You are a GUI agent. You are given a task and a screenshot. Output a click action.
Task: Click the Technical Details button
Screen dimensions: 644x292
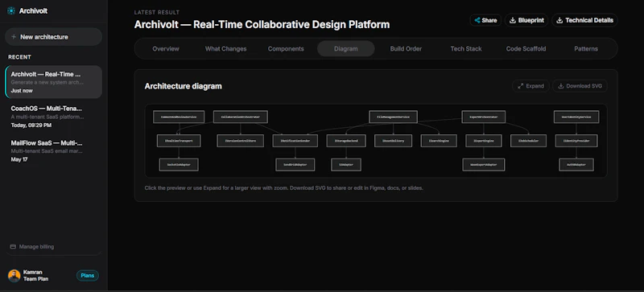tap(585, 20)
